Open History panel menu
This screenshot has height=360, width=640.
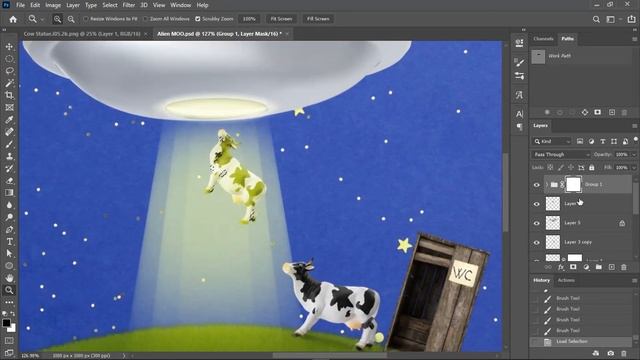[x=634, y=281]
